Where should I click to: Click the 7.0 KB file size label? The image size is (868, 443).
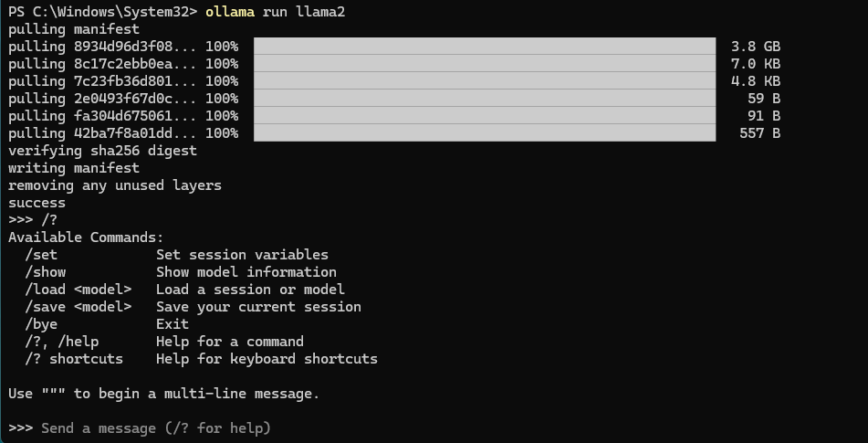[756, 64]
